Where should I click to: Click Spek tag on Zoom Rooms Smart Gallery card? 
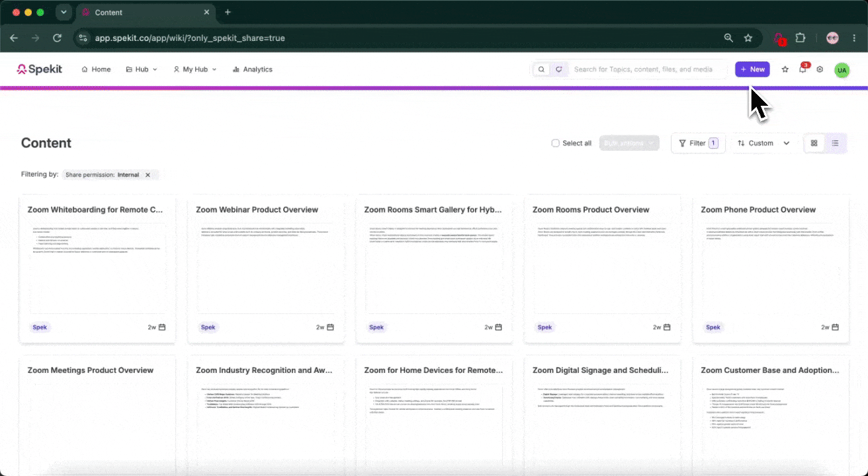tap(376, 327)
